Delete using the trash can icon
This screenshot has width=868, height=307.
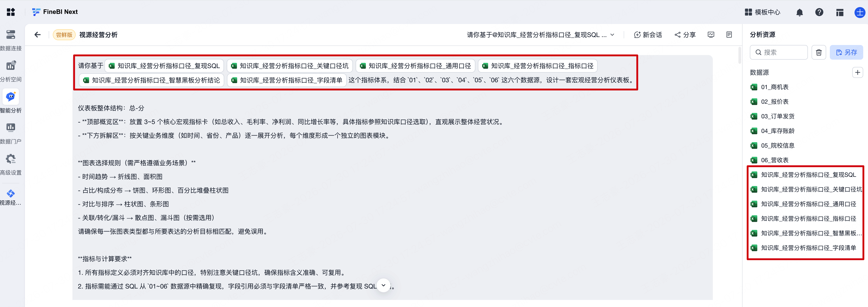point(818,53)
